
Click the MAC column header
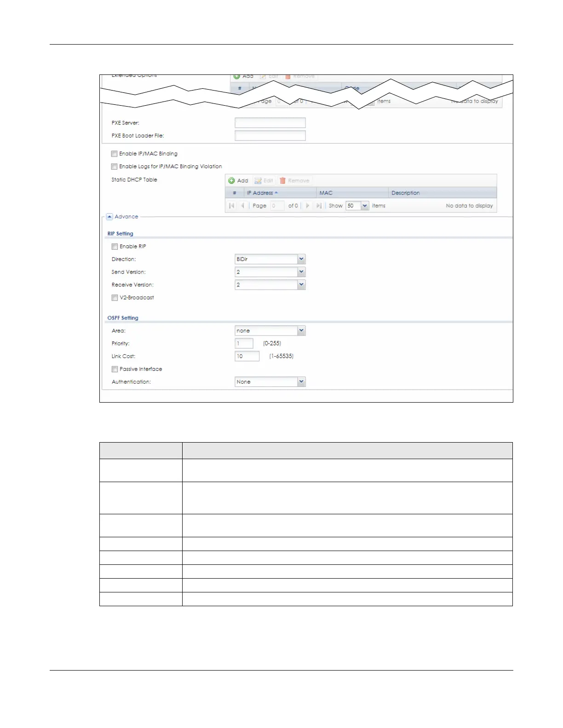[352, 193]
